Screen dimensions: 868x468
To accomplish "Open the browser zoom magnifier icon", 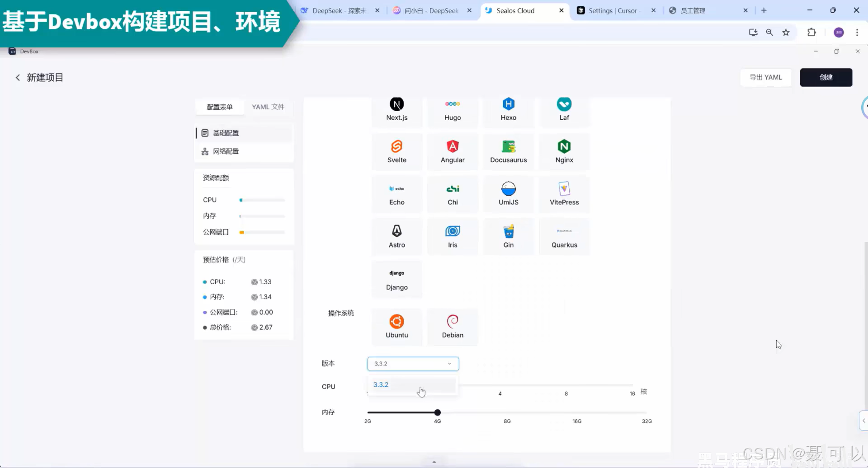I will [x=769, y=33].
